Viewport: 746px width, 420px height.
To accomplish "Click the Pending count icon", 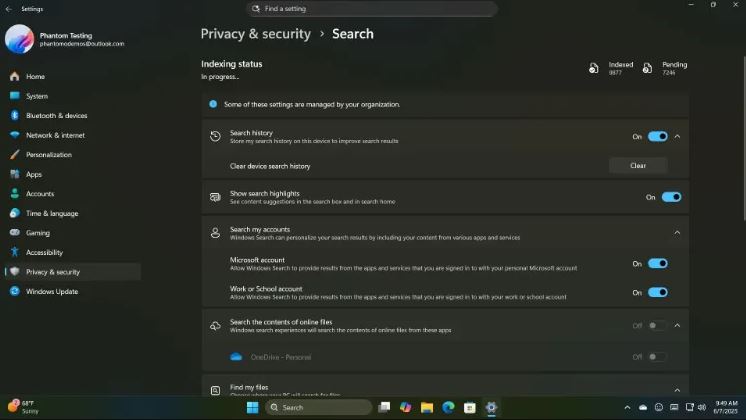I will point(647,68).
